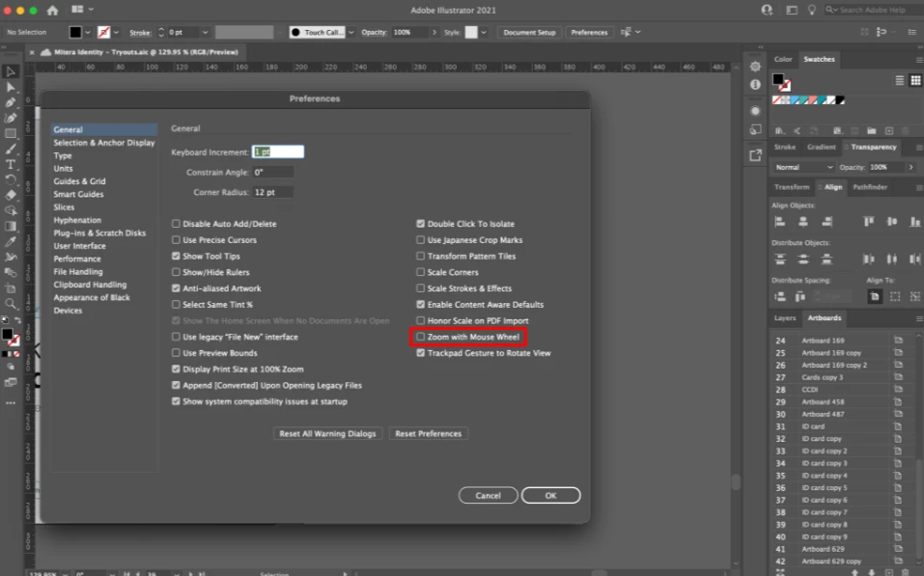Click the Keyboard Increment input field
Image resolution: width=924 pixels, height=576 pixels.
277,151
